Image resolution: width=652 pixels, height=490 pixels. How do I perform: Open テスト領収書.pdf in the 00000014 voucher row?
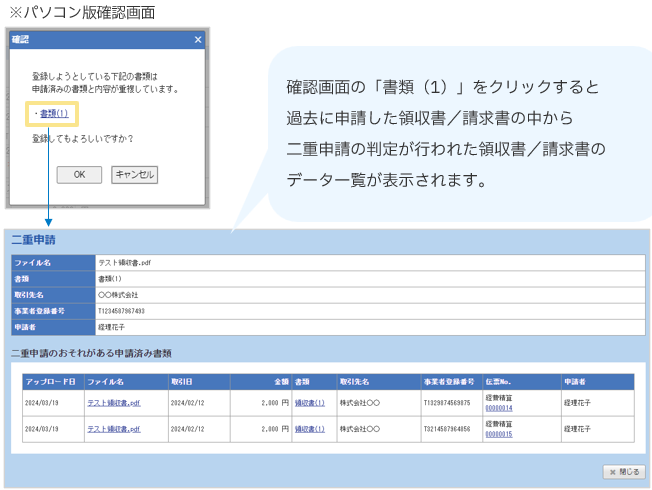point(113,402)
